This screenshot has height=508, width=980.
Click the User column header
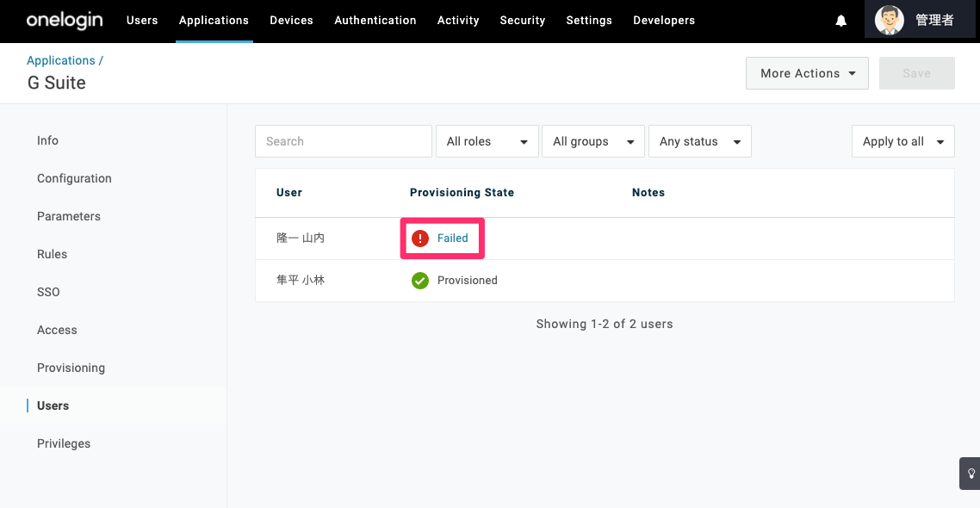pyautogui.click(x=289, y=193)
